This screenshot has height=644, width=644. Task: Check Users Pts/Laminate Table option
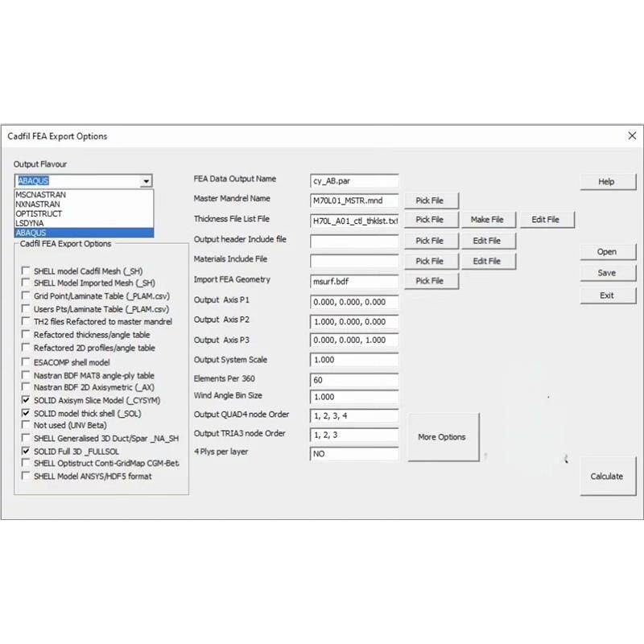tap(26, 309)
